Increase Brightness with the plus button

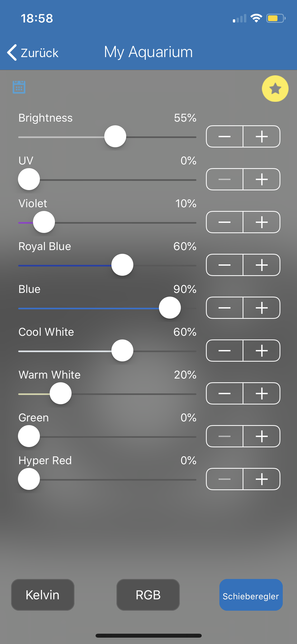[261, 136]
